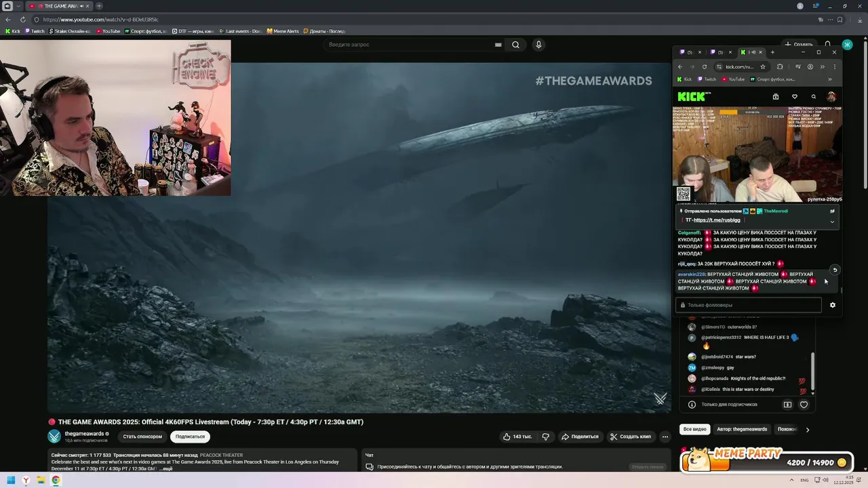Open Yandex Browser from the taskbar
The height and width of the screenshot is (488, 868).
coord(26,481)
